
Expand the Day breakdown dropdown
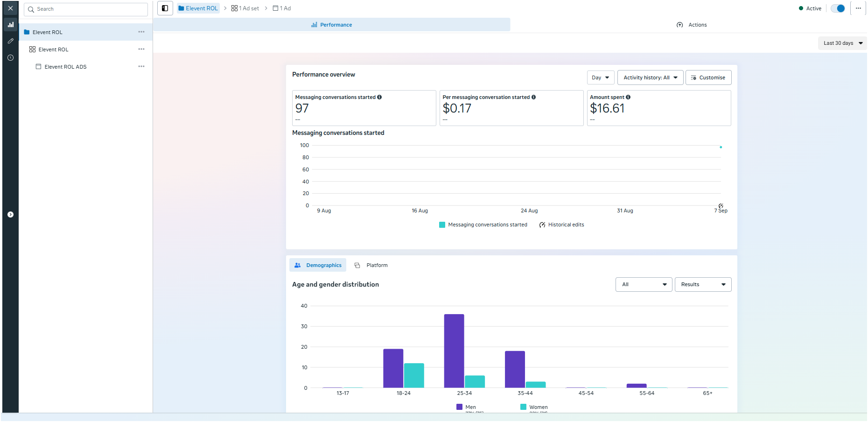click(600, 77)
